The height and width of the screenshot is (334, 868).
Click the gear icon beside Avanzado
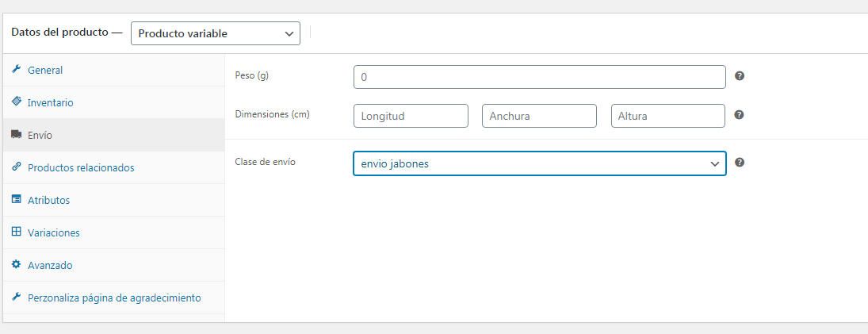(16, 264)
